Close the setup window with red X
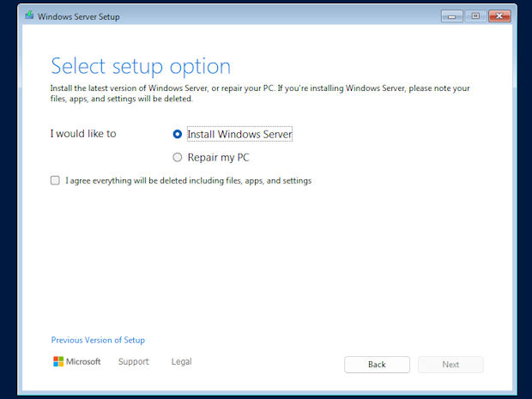Screen dimensions: 532x399 click(499, 16)
